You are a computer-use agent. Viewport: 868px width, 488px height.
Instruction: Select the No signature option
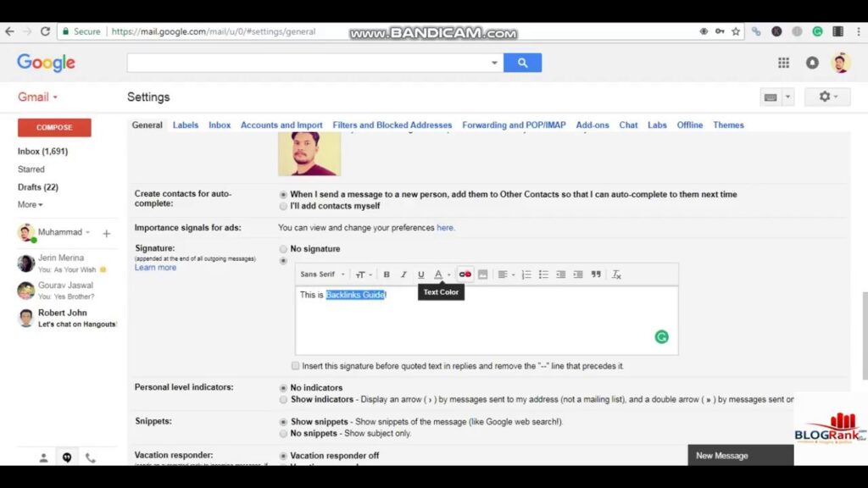(283, 249)
